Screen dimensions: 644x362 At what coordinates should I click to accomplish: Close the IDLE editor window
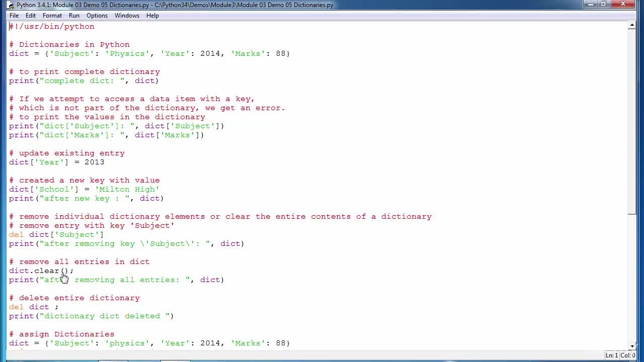point(623,5)
